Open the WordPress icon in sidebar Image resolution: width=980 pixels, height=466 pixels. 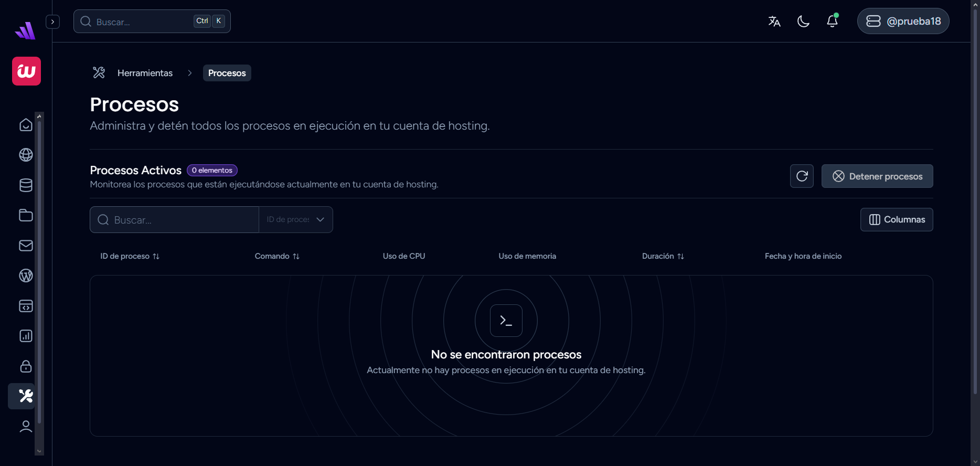click(x=26, y=276)
